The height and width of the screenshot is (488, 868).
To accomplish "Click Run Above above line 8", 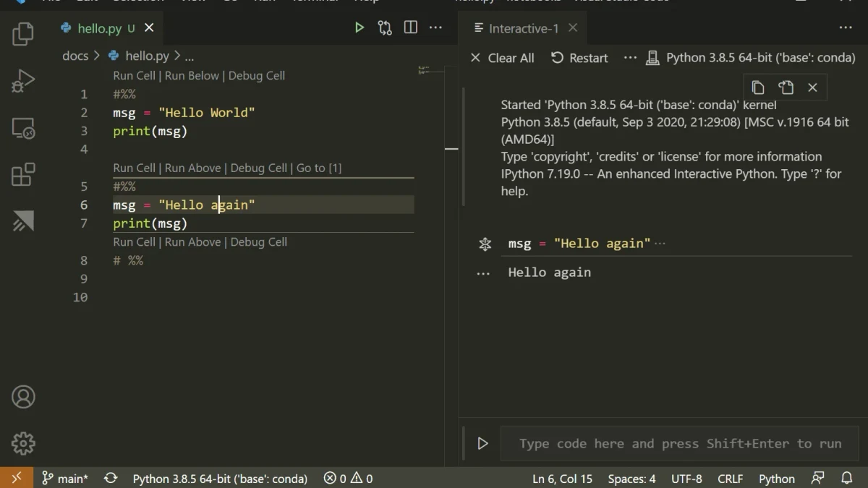I will (193, 241).
